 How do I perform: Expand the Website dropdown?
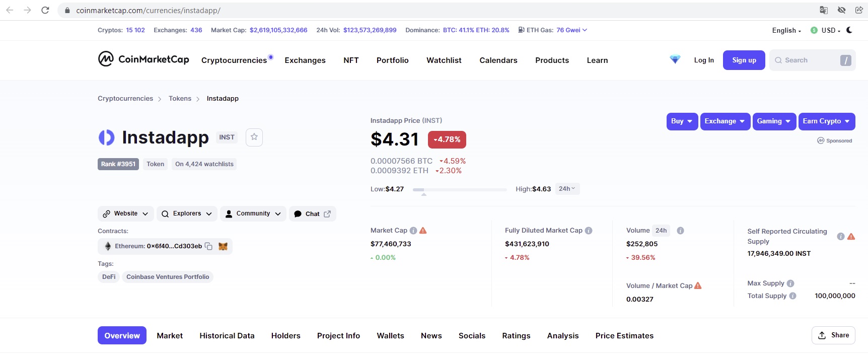pyautogui.click(x=126, y=214)
